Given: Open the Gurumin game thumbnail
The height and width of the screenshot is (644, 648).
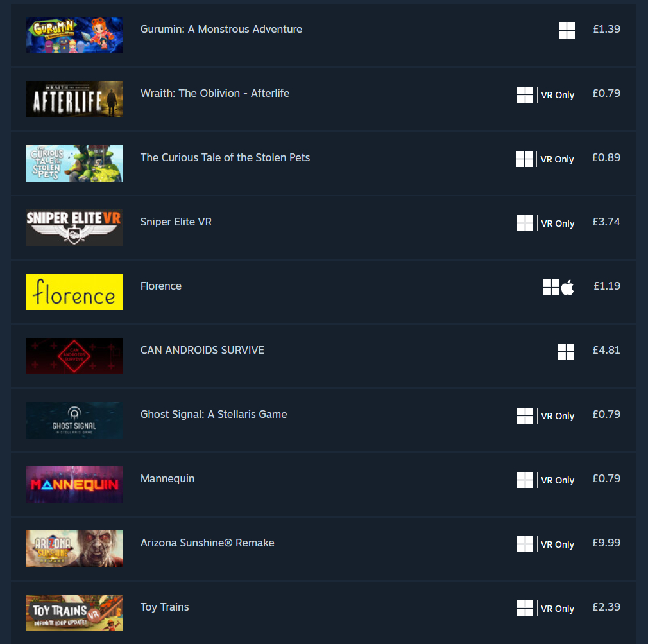Looking at the screenshot, I should click(x=74, y=35).
